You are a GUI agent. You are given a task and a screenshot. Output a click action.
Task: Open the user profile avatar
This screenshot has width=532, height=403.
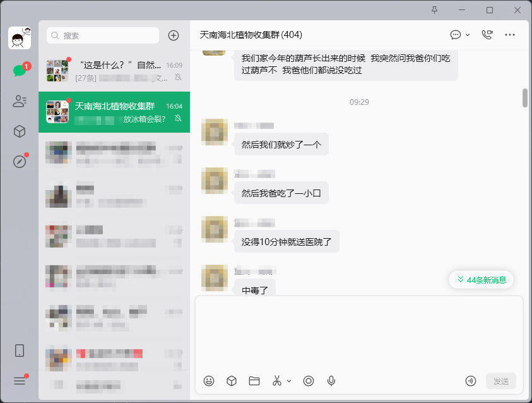click(20, 38)
